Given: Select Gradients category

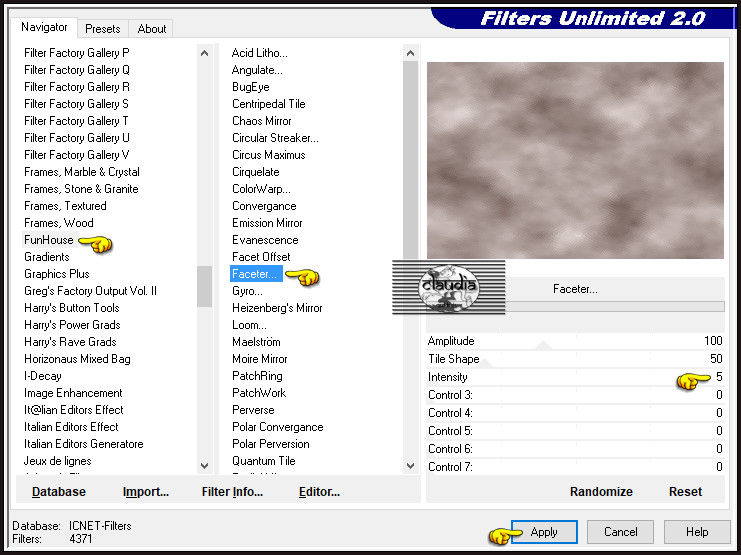Looking at the screenshot, I should pyautogui.click(x=47, y=257).
